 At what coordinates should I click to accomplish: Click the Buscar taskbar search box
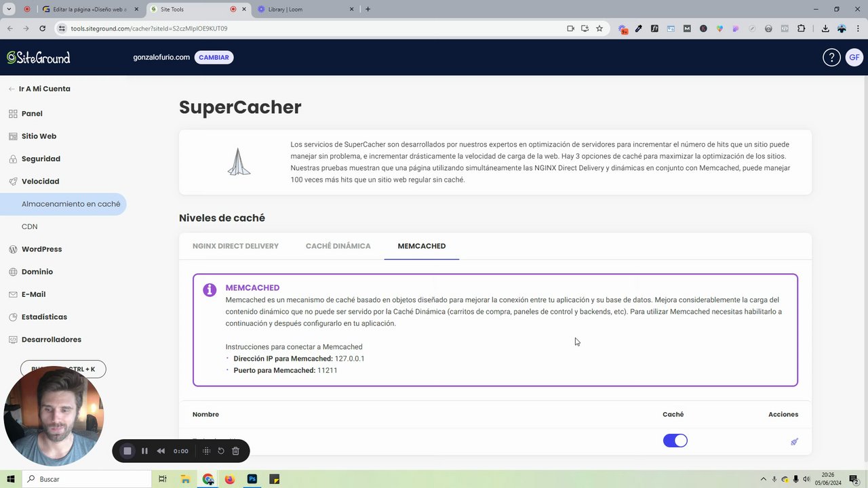88,479
